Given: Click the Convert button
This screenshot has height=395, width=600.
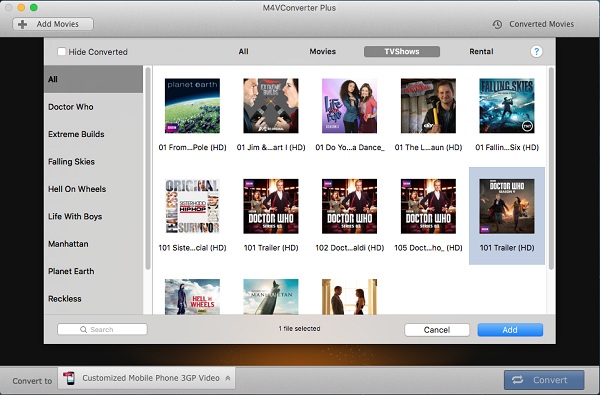Looking at the screenshot, I should 544,380.
